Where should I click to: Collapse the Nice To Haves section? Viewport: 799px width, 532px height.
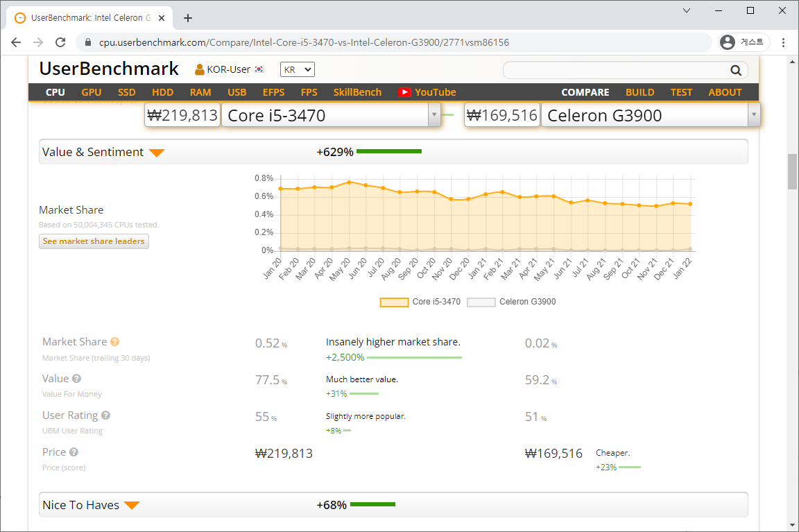pyautogui.click(x=132, y=506)
